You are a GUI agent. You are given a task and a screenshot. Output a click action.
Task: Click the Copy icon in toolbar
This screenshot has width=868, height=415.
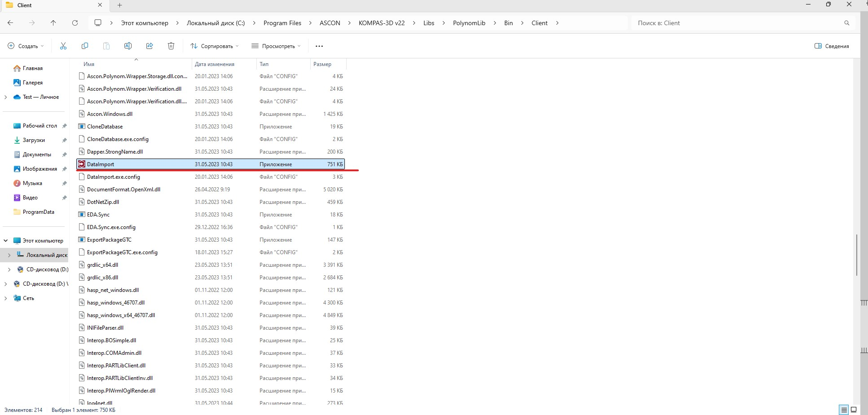point(85,46)
